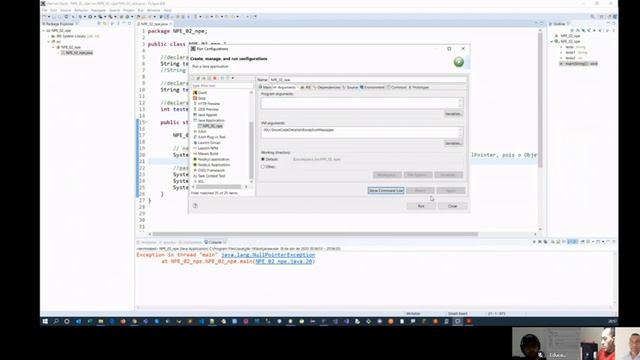Click the Program arguments text area

point(362,103)
